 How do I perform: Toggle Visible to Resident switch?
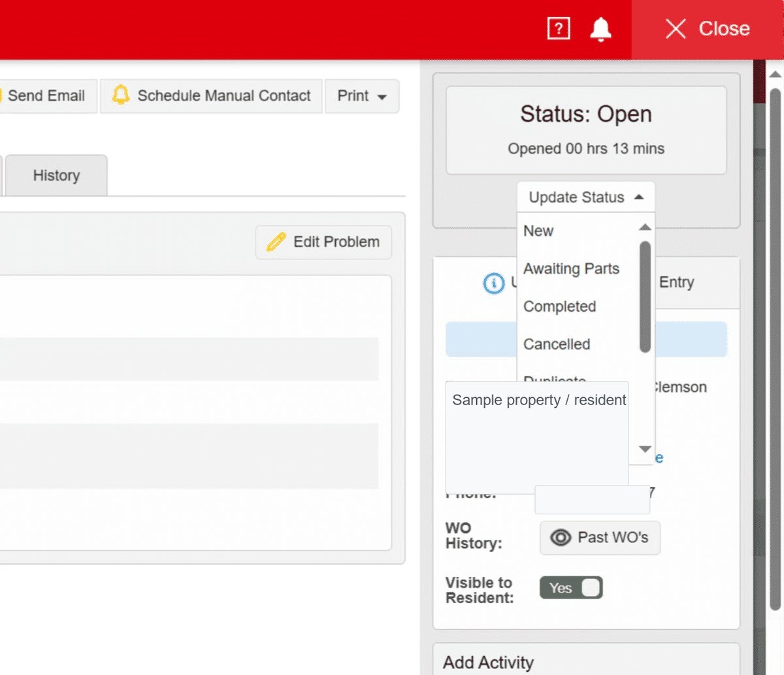coord(571,588)
